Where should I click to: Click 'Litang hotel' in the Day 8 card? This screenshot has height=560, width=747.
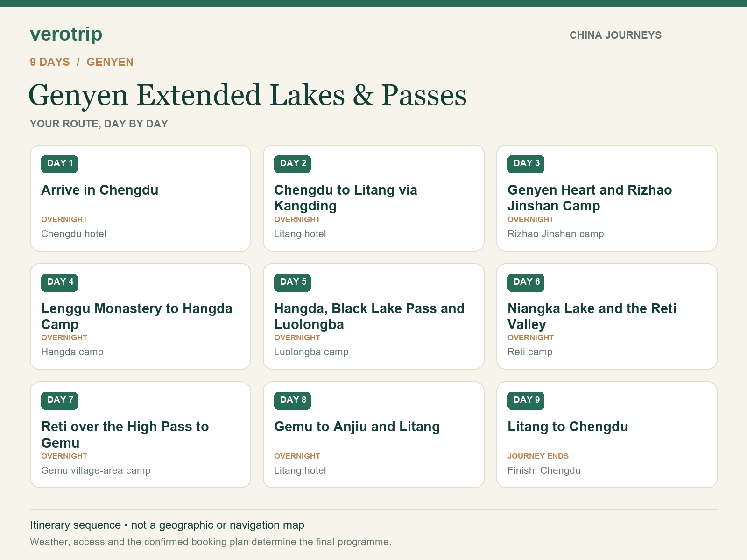point(300,470)
